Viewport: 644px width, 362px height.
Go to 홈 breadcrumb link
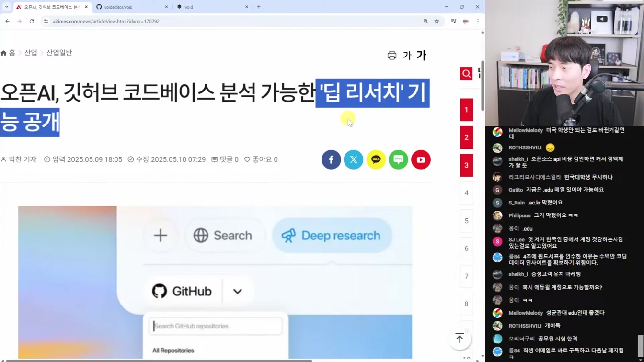[x=8, y=53]
